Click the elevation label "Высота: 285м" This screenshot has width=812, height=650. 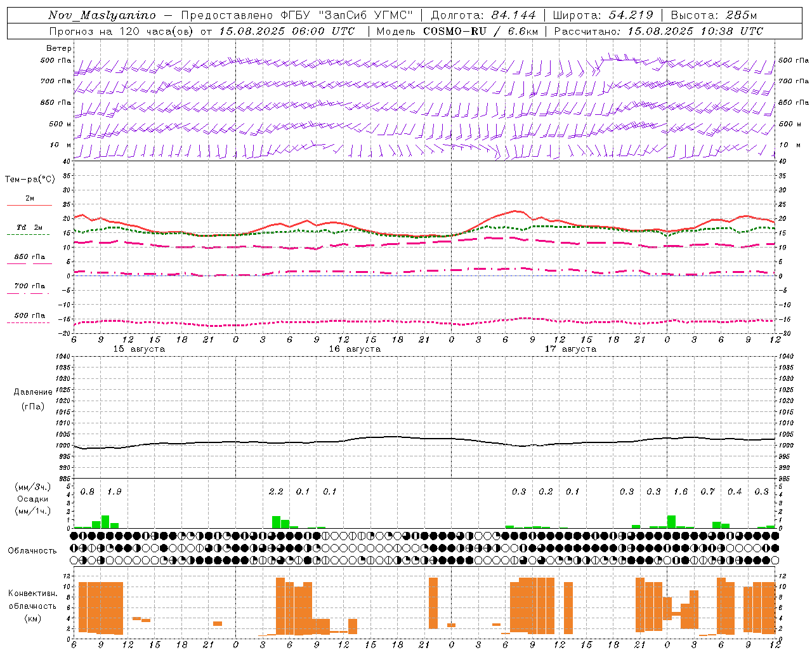(x=714, y=15)
